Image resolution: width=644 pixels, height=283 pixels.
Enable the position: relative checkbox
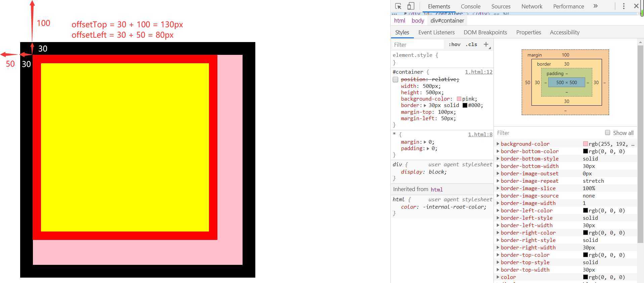click(x=395, y=79)
